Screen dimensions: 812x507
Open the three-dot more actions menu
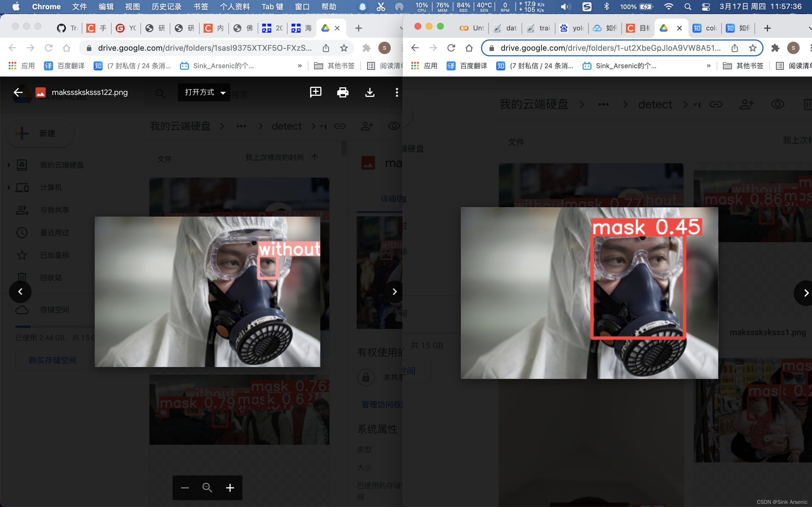coord(397,92)
